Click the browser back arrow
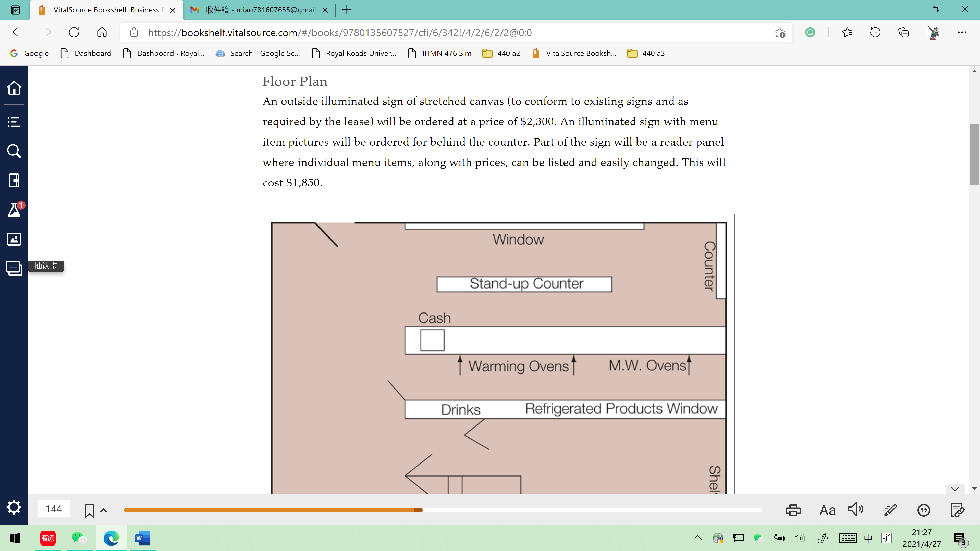 (18, 32)
